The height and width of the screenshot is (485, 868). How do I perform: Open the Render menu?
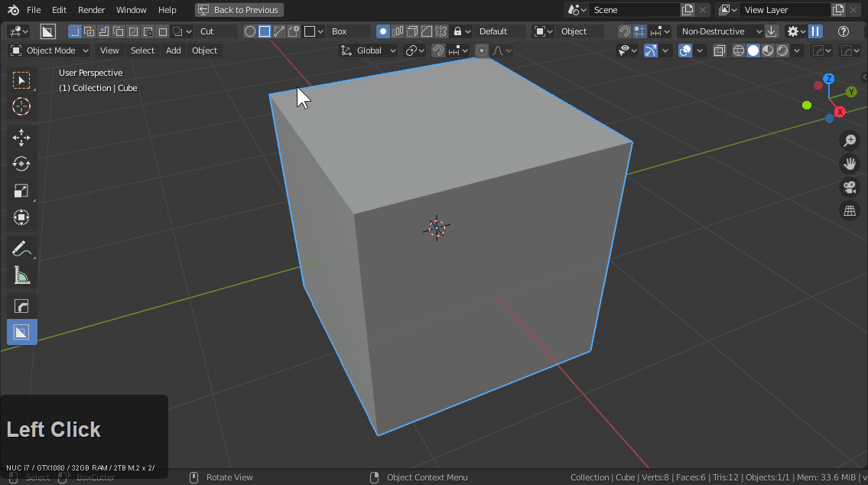[91, 10]
